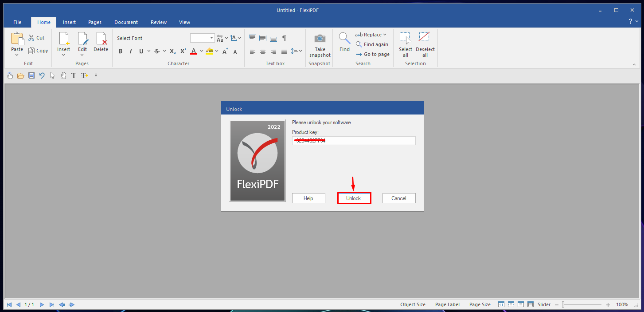Apply red font color swatch

tap(194, 51)
